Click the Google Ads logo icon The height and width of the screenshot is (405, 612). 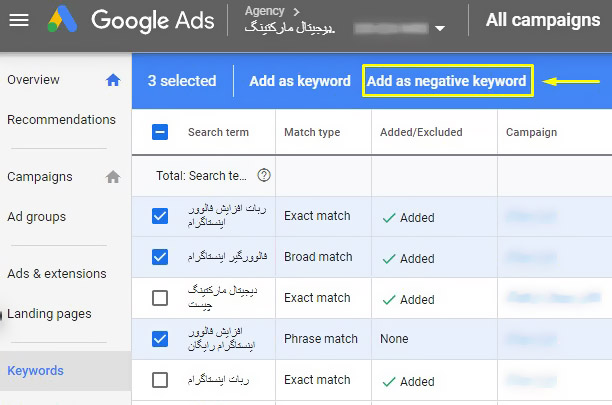62,19
